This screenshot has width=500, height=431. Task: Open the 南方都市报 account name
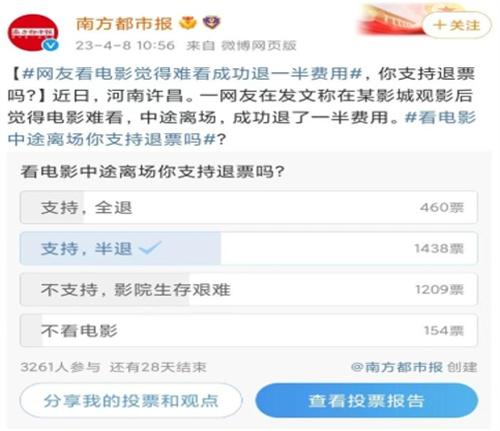(124, 24)
